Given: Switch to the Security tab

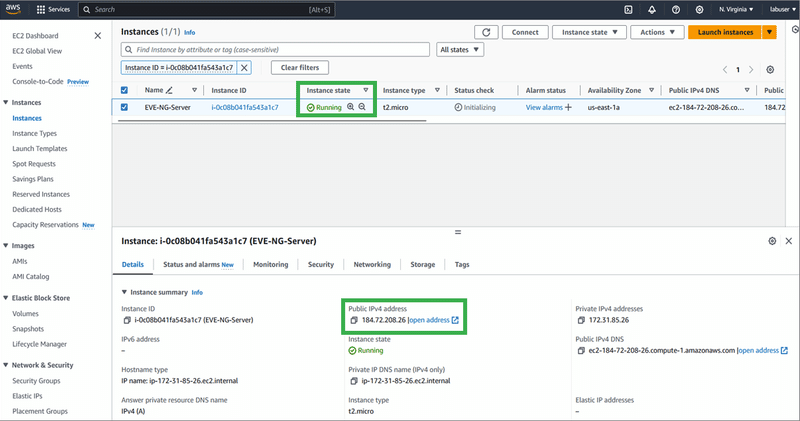Looking at the screenshot, I should pos(320,264).
